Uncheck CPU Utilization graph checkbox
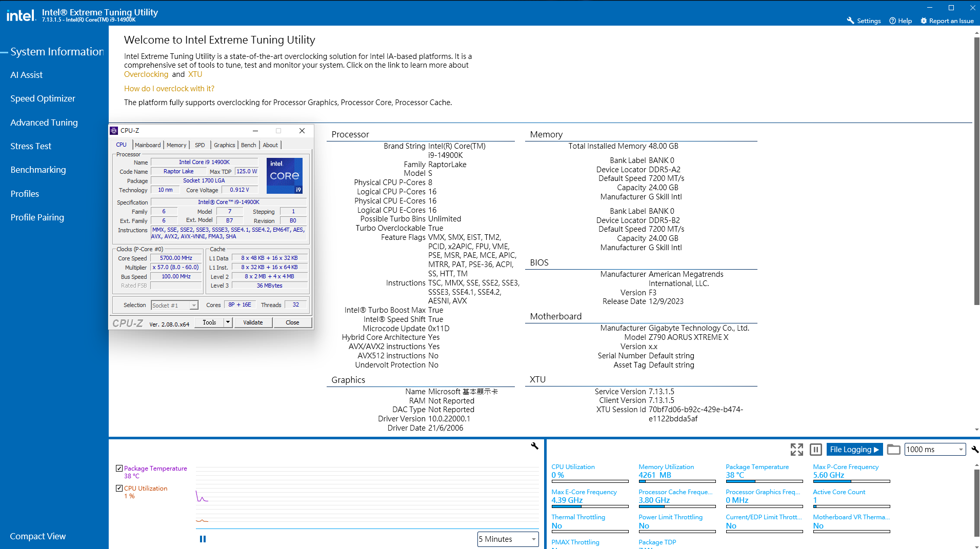The width and height of the screenshot is (980, 549). click(119, 488)
